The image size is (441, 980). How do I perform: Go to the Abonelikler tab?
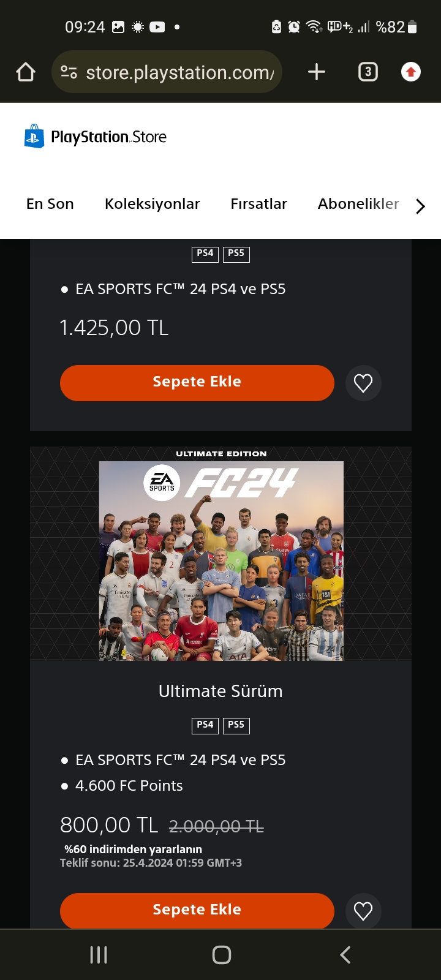tap(358, 204)
